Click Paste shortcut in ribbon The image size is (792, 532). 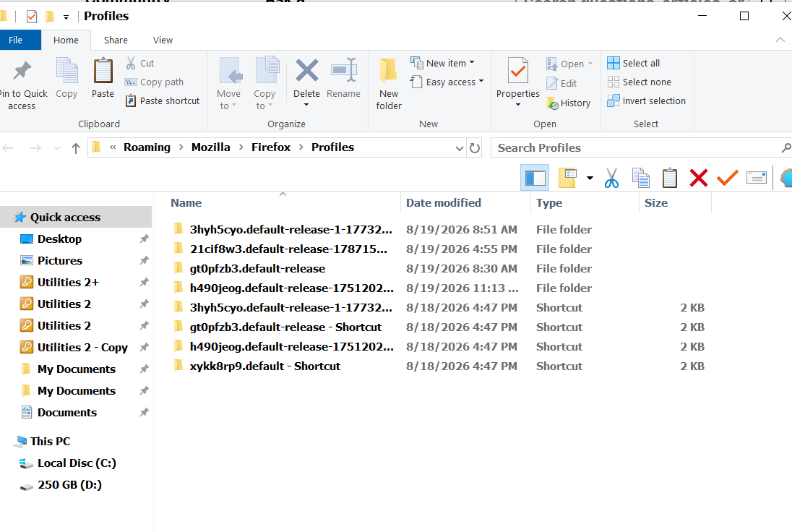tap(163, 101)
